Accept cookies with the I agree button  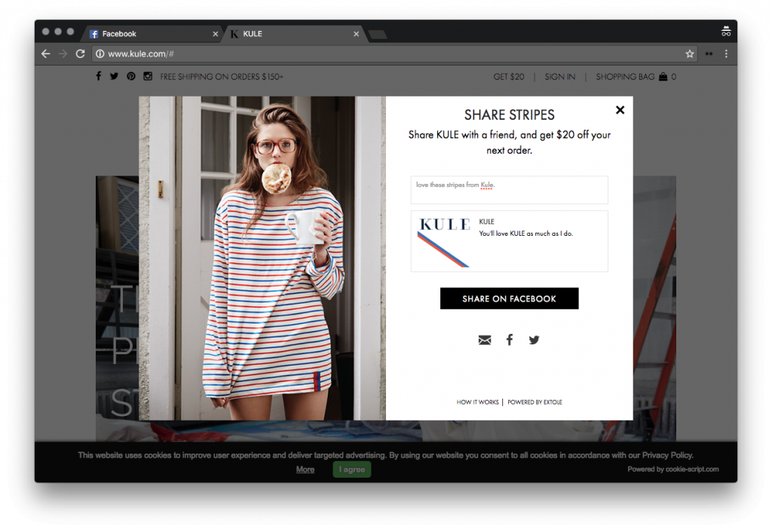click(351, 469)
